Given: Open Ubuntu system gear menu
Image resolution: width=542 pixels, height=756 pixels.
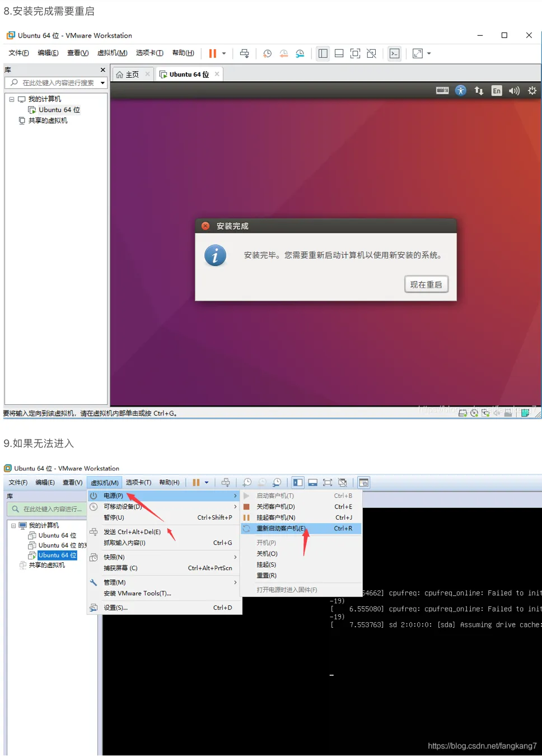Looking at the screenshot, I should click(532, 90).
